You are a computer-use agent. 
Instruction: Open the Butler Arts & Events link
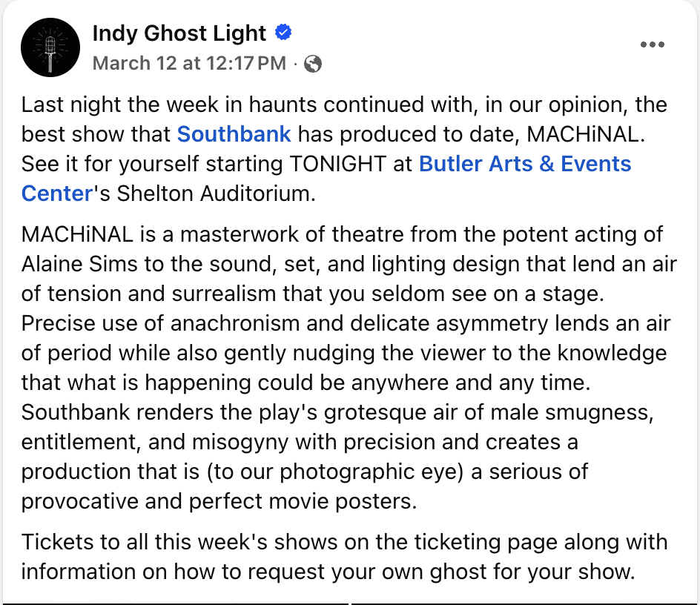(x=525, y=163)
